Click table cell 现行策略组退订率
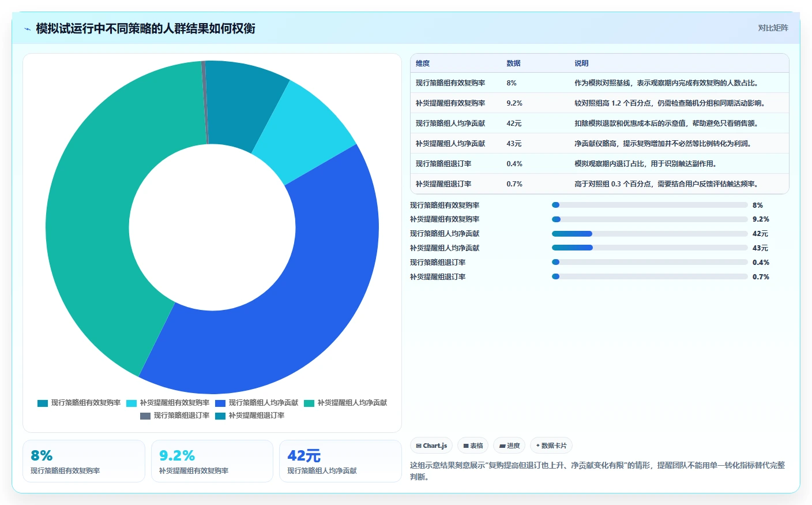812x505 pixels. 443,164
